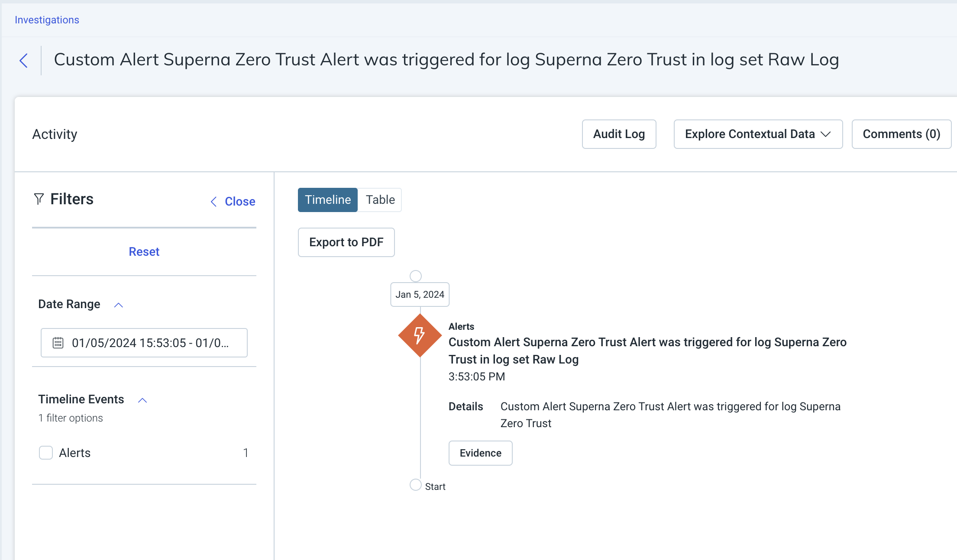The image size is (957, 560).
Task: Open Comments (0)
Action: click(x=901, y=134)
